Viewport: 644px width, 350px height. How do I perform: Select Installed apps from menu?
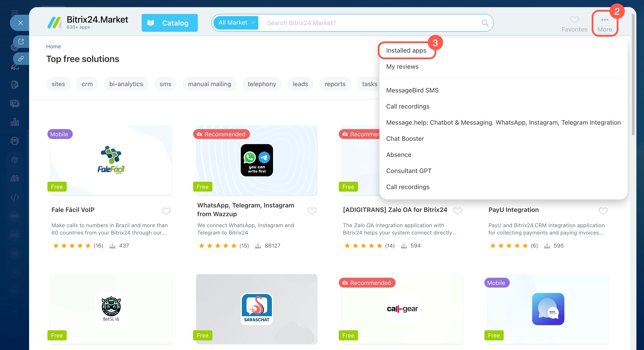[406, 51]
